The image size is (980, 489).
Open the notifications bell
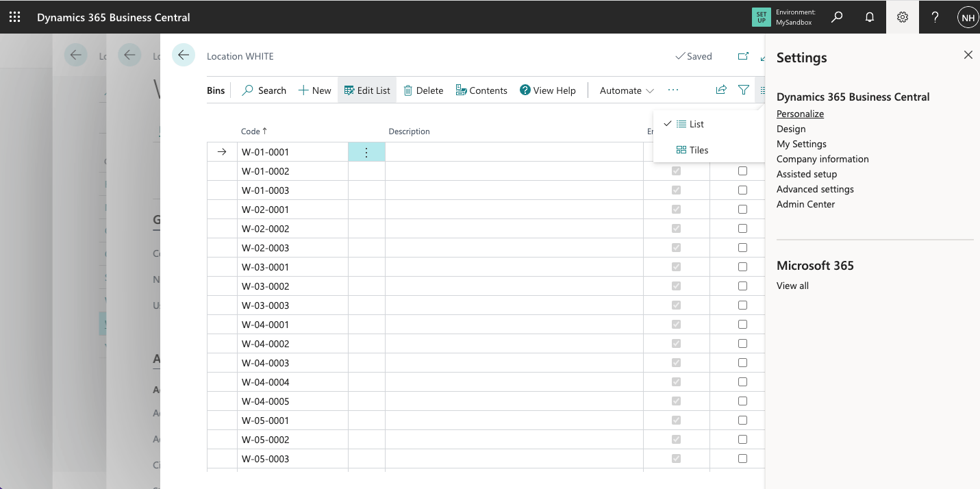tap(870, 17)
